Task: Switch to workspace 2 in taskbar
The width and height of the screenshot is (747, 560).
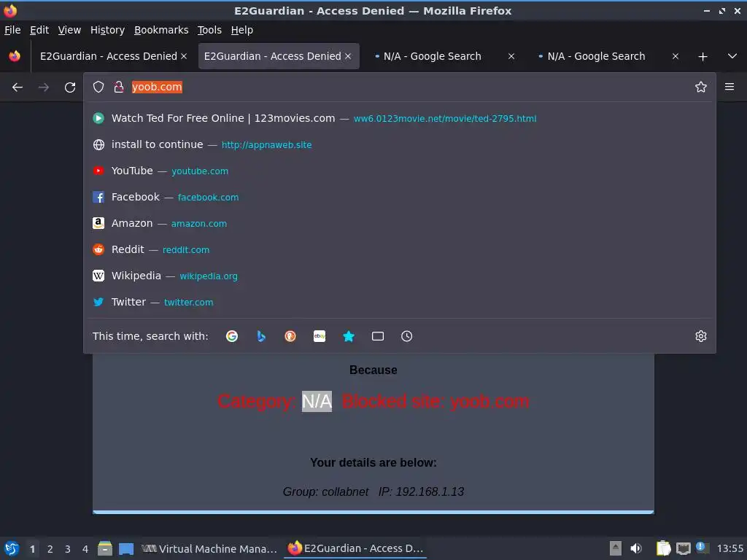Action: click(50, 549)
